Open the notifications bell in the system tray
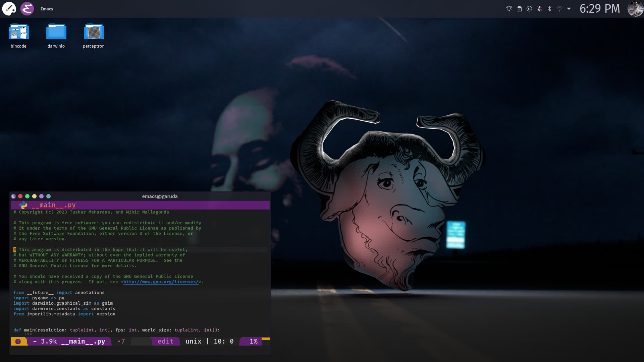The image size is (644, 362). pos(509,9)
